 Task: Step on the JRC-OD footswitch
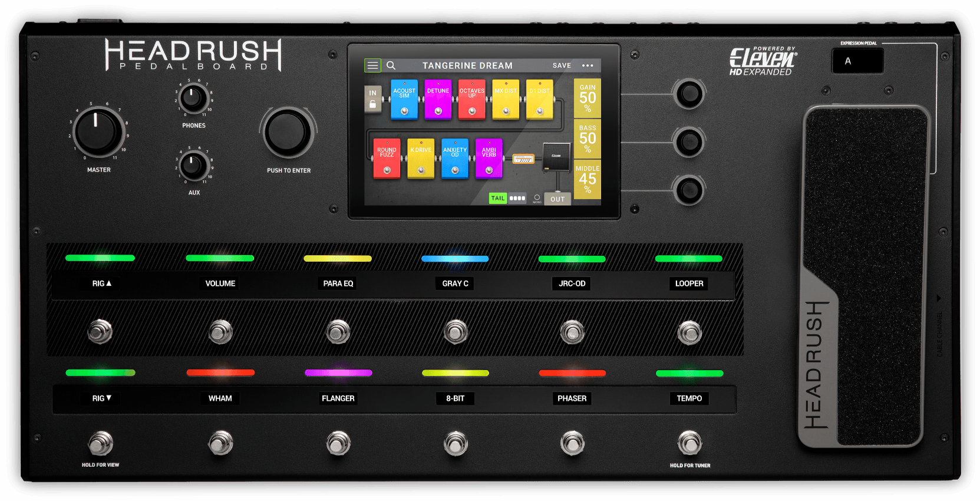572,332
